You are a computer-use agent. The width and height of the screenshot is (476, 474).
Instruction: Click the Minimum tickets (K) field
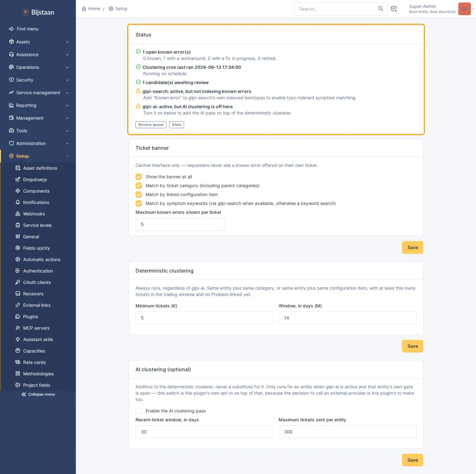(204, 318)
